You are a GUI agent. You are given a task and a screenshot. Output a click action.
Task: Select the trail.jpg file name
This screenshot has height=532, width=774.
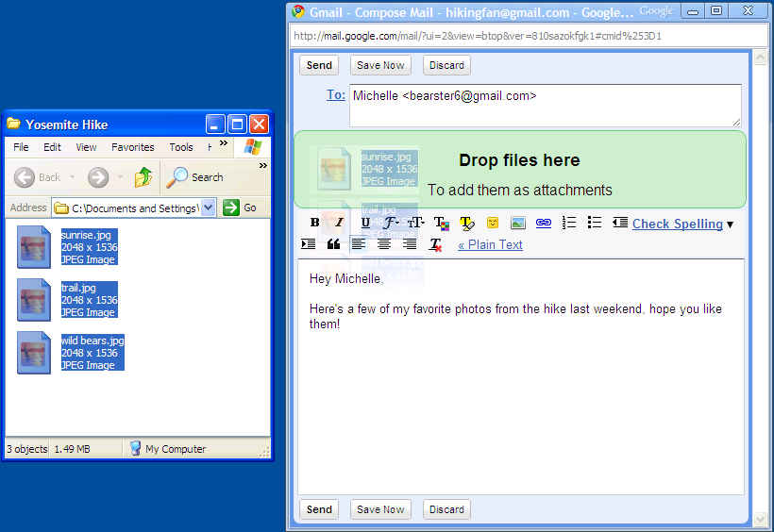[78, 288]
